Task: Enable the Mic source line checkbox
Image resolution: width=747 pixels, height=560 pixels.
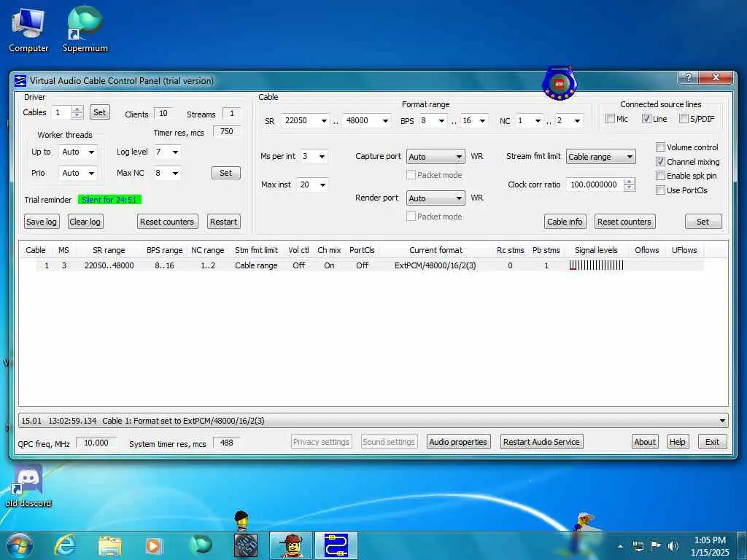Action: point(610,119)
